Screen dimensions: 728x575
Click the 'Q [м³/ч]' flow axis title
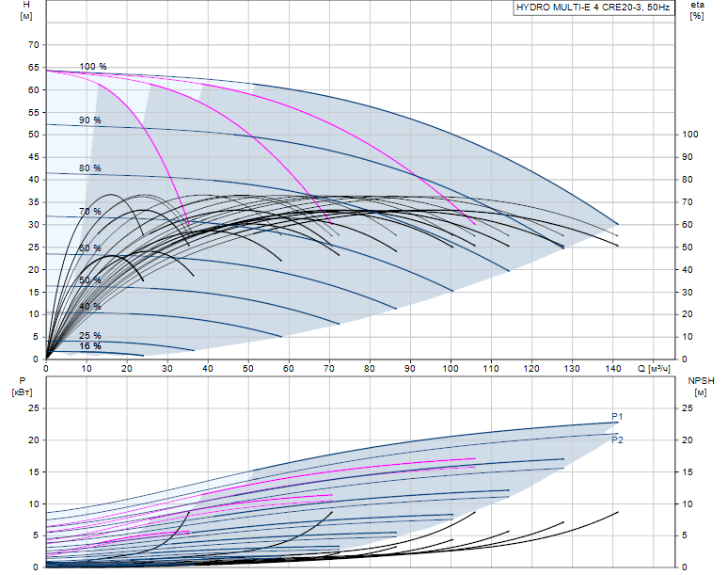(654, 369)
